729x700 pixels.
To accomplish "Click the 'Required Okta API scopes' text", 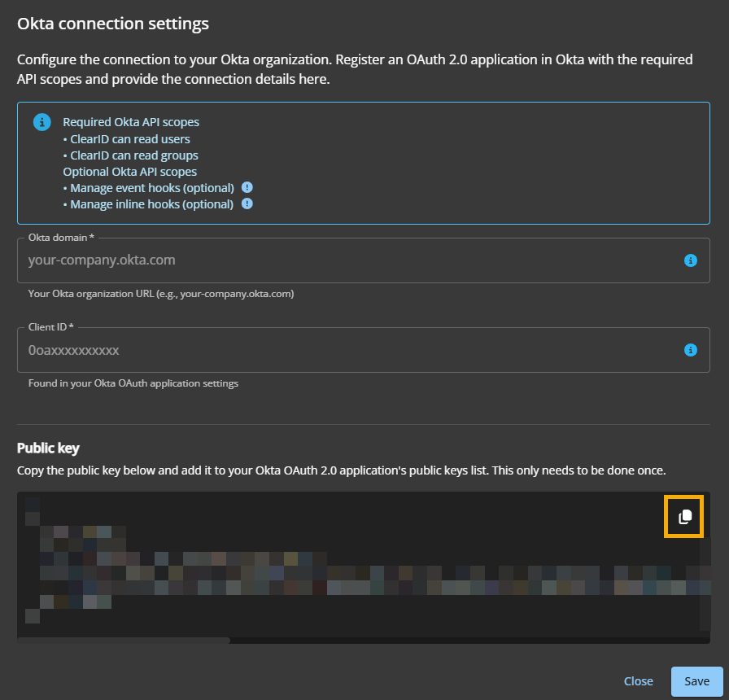I will [x=131, y=122].
